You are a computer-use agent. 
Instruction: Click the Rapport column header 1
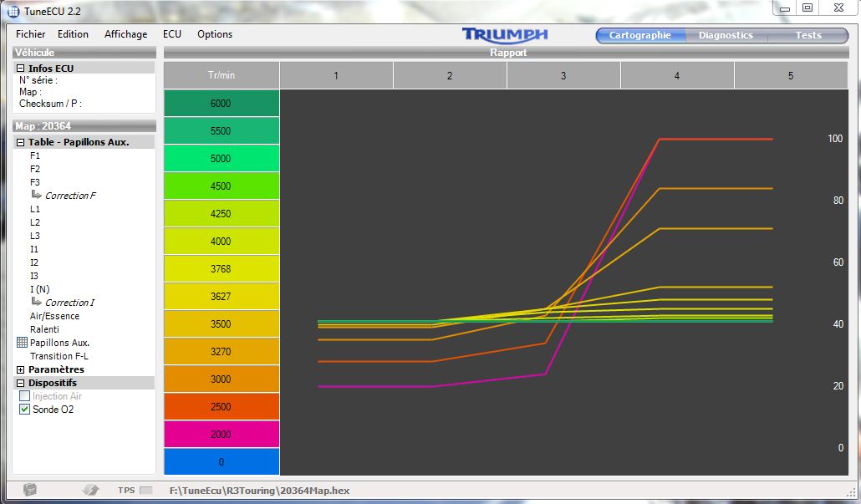336,75
